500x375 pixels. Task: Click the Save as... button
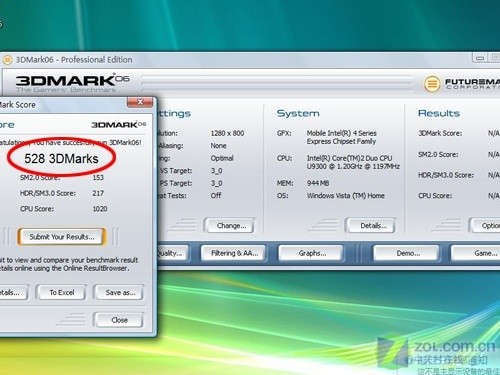(120, 292)
